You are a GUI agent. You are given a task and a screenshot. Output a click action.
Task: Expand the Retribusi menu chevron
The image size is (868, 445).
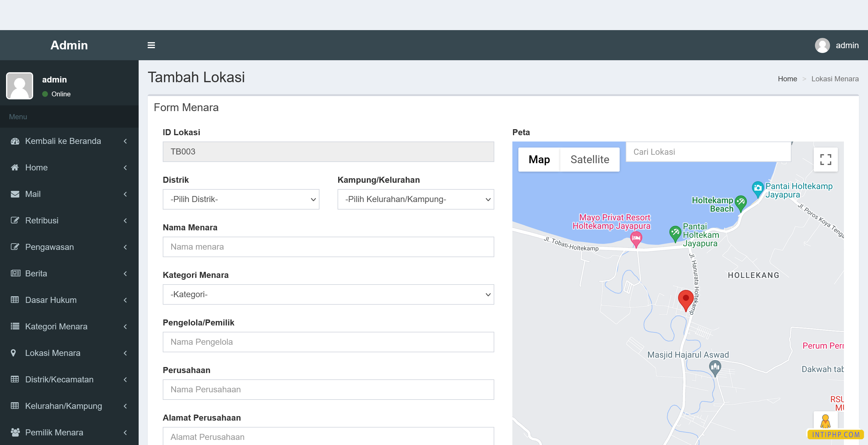click(x=125, y=220)
